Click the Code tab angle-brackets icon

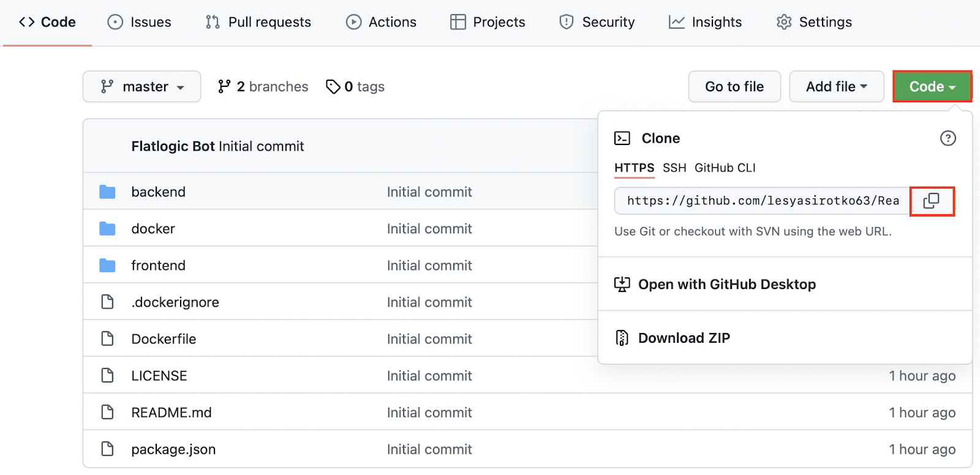pos(27,22)
